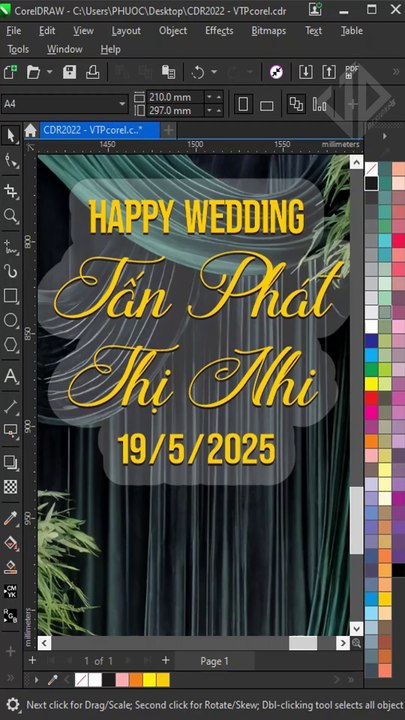Open the dropdown arrow next to Open
405x720 pixels.
50,72
